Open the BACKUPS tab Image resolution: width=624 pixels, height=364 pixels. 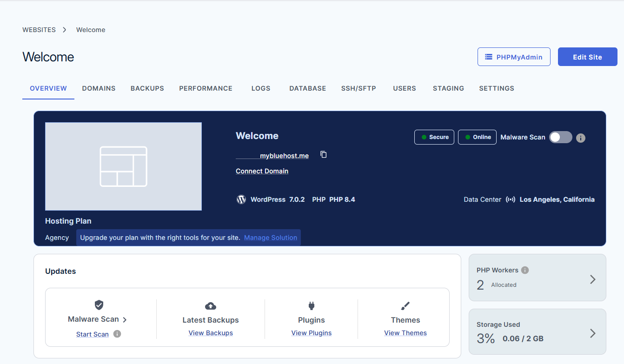point(147,88)
